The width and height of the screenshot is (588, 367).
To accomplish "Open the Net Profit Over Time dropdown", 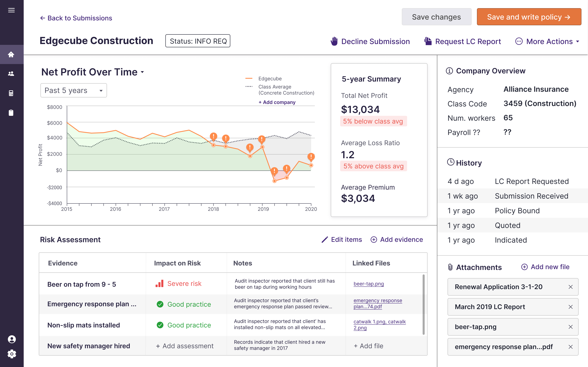I will [142, 72].
